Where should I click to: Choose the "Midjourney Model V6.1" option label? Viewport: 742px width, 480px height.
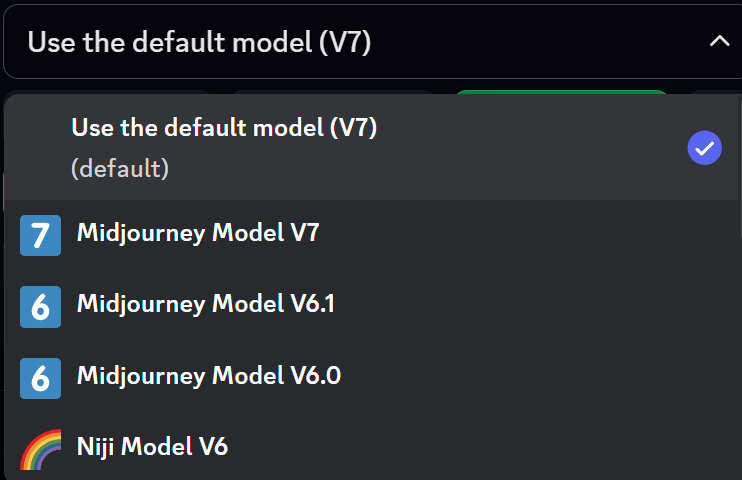(205, 304)
